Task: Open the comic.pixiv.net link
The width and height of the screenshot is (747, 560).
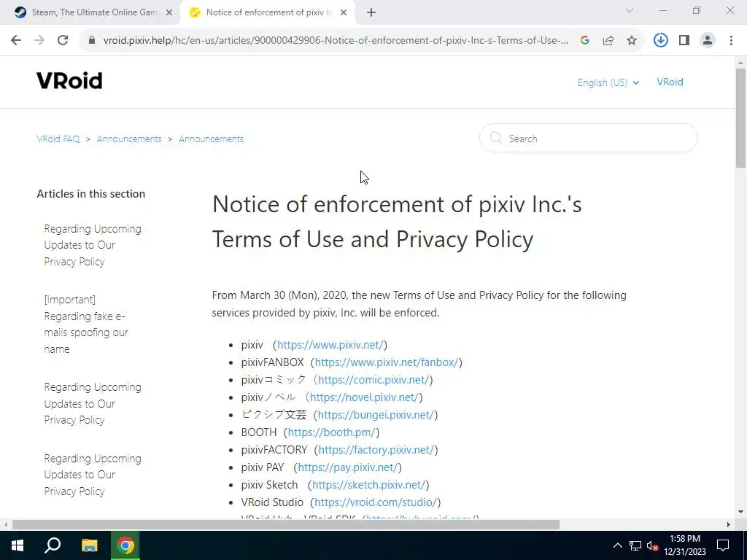Action: coord(373,380)
